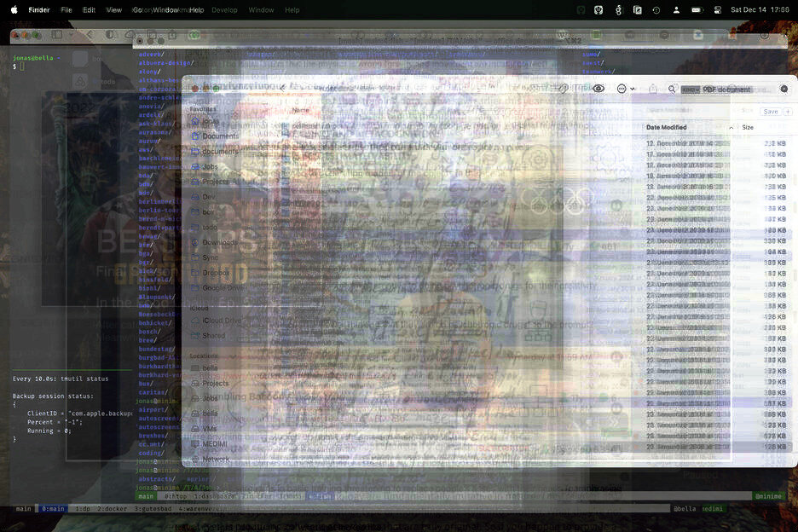The height and width of the screenshot is (532, 798).
Task: Click the Save search button
Action: 771,112
